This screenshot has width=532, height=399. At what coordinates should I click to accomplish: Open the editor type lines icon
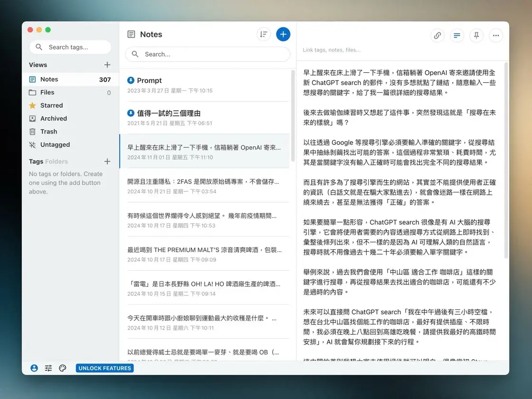[457, 35]
